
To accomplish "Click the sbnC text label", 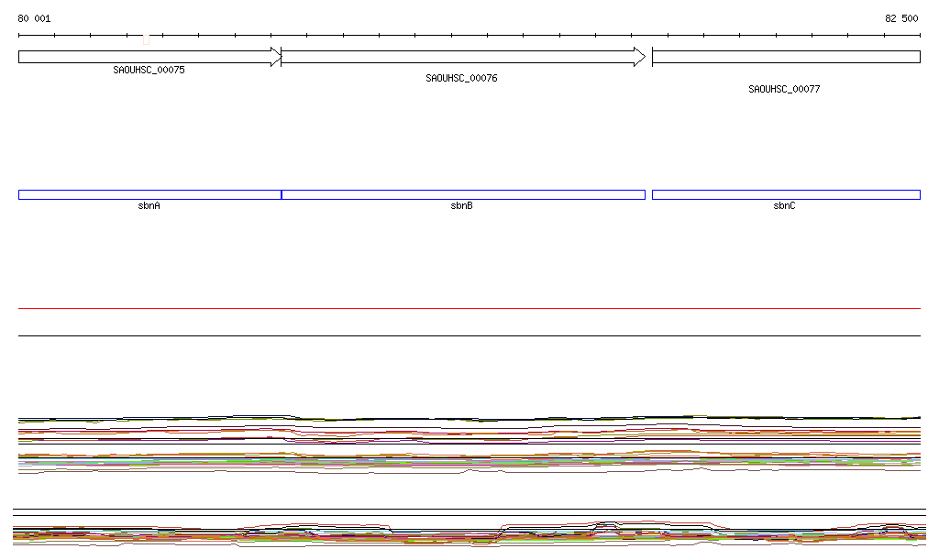I will point(784,206).
